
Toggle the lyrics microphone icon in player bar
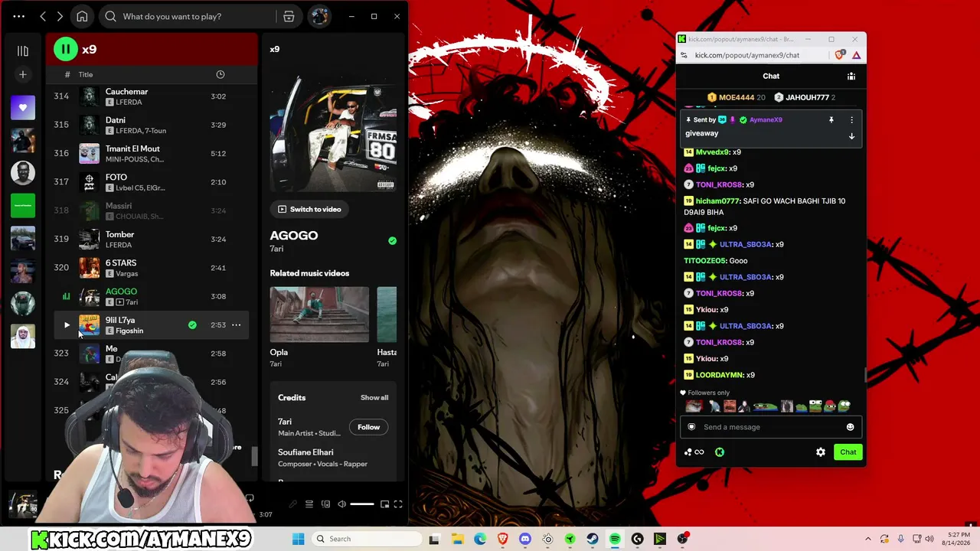click(x=292, y=504)
